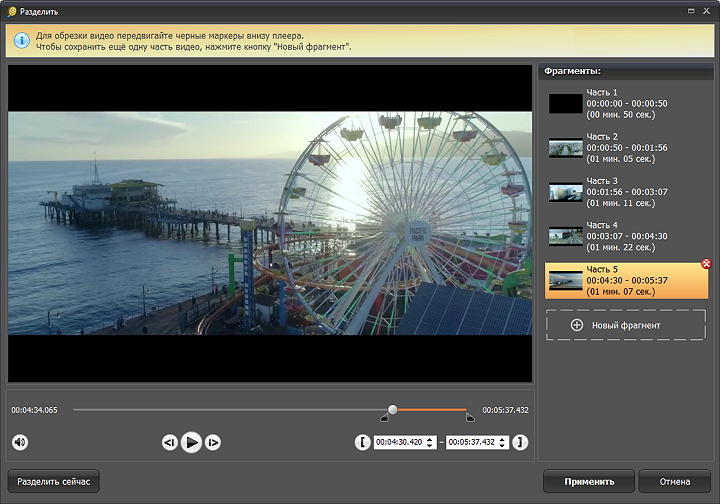This screenshot has height=504, width=720.
Task: Click the Разделить сейчас button
Action: coord(53,482)
